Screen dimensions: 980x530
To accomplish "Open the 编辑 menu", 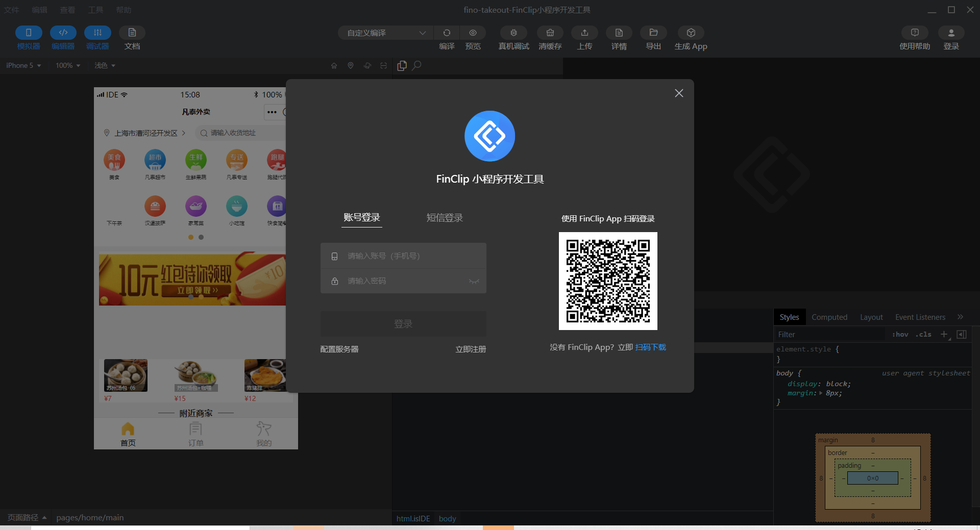I will pyautogui.click(x=39, y=10).
